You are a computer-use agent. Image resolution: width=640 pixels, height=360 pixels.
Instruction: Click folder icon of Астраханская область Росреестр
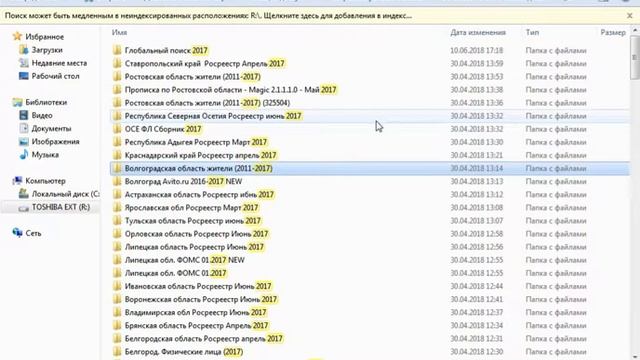point(117,194)
